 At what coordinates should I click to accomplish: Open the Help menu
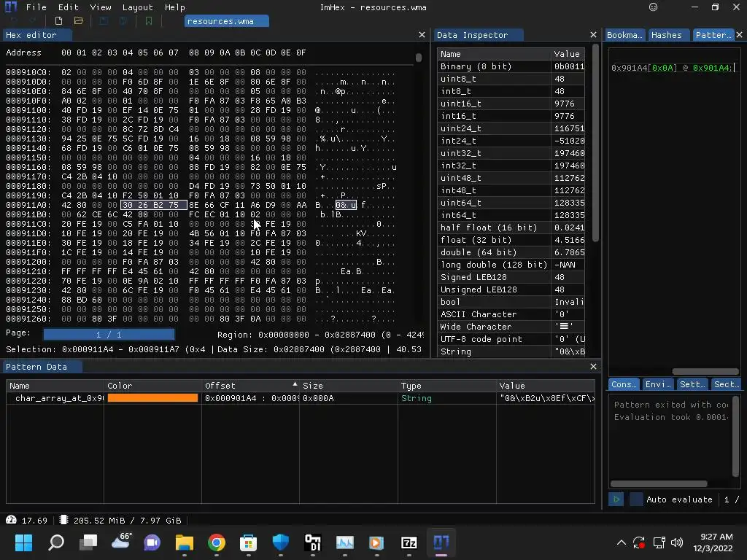pyautogui.click(x=175, y=7)
